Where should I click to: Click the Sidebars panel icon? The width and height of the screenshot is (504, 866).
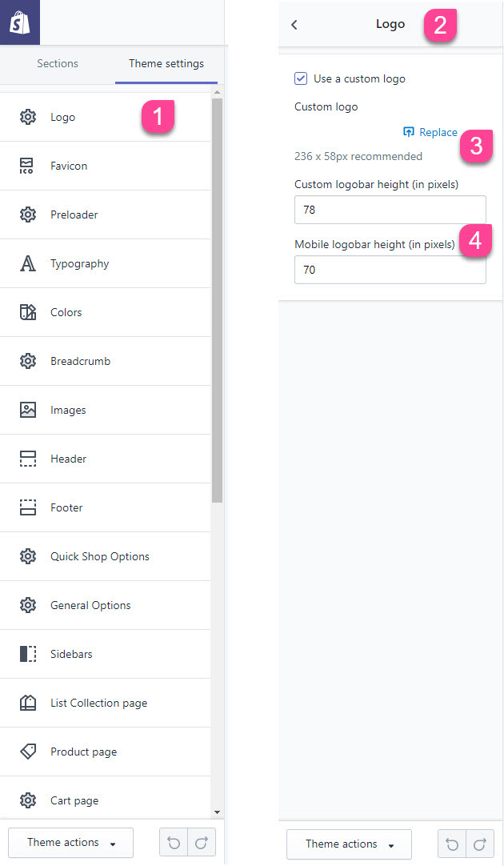tap(28, 654)
